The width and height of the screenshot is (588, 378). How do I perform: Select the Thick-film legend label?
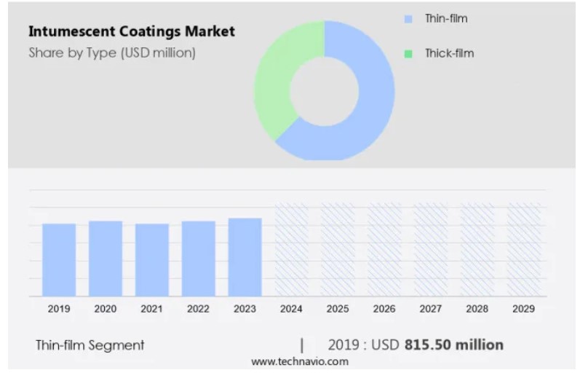(x=449, y=53)
